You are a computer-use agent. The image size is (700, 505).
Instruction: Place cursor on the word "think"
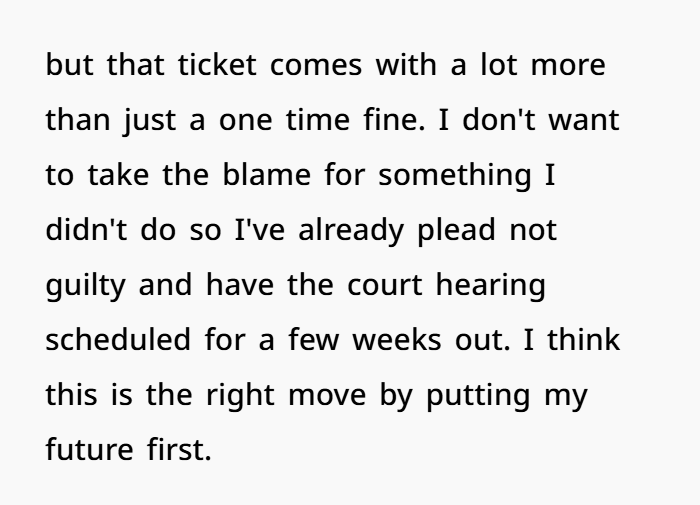click(x=583, y=339)
